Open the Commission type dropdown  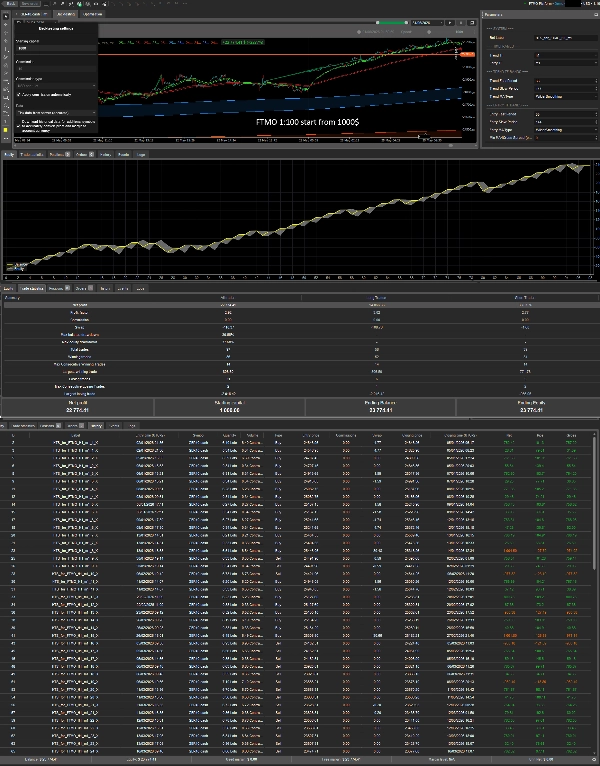coord(56,85)
